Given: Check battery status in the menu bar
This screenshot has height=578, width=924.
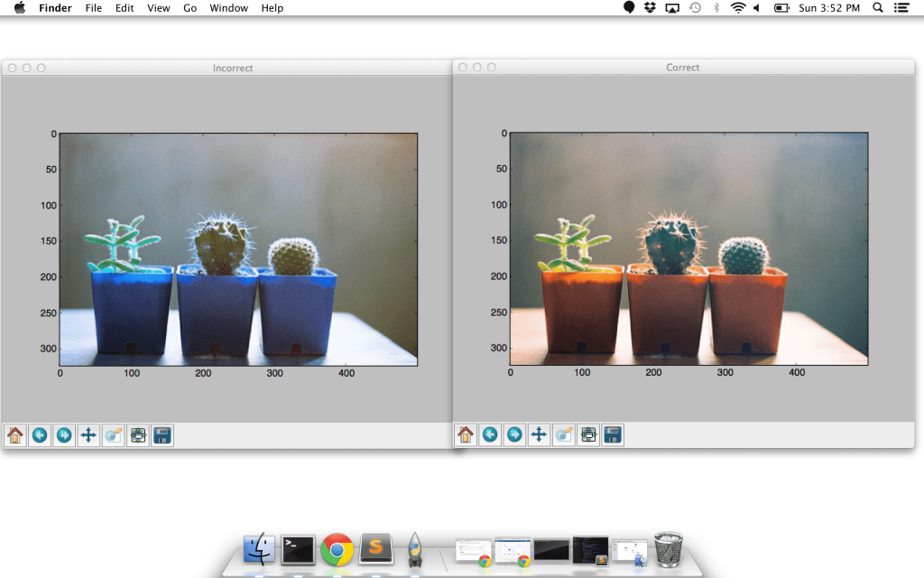Looking at the screenshot, I should click(781, 8).
